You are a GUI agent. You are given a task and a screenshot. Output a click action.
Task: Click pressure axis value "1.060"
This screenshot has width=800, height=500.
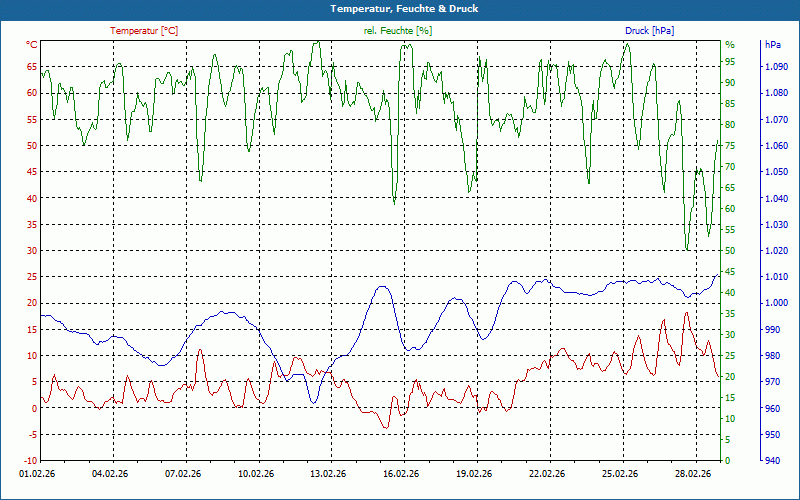777,145
